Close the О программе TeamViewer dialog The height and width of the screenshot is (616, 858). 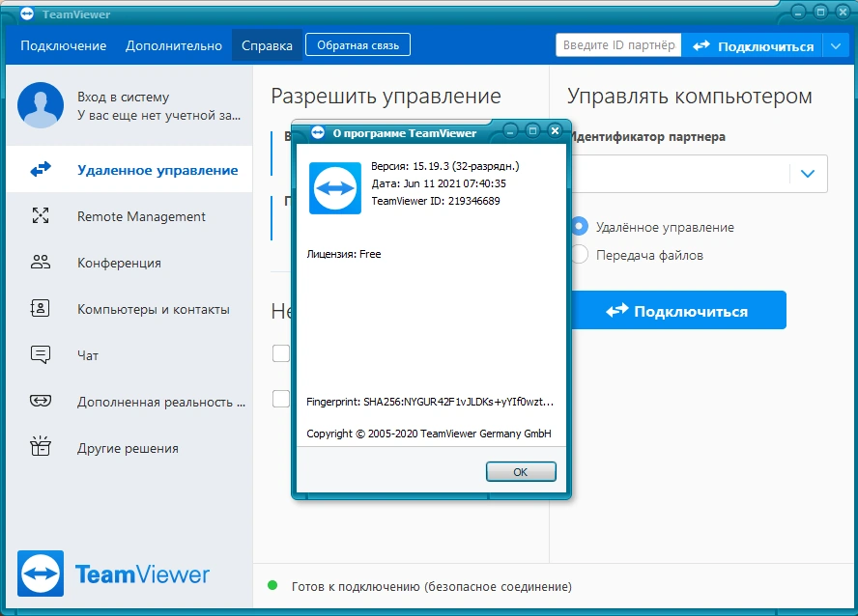[x=555, y=130]
